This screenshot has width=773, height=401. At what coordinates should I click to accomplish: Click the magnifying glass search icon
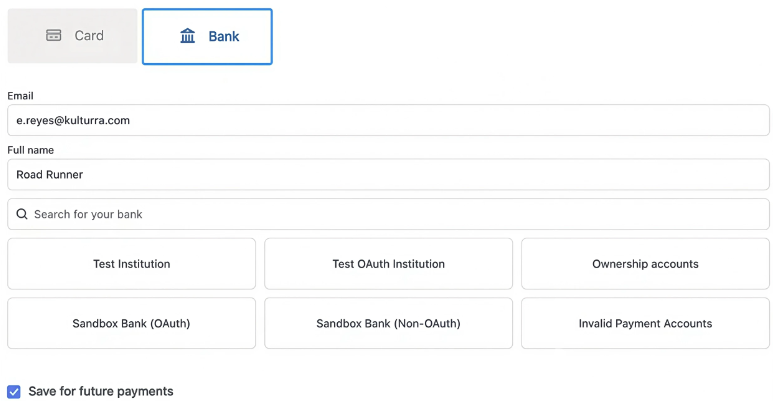point(22,214)
